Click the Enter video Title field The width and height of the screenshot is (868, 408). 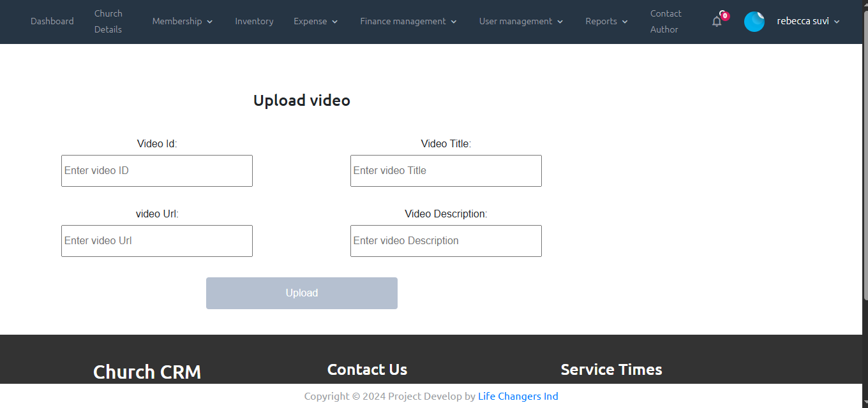pos(445,170)
